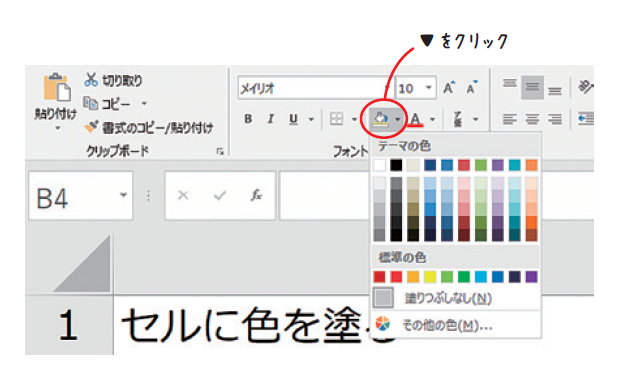This screenshot has height=371, width=622.
Task: Click the Align Left icon
Action: [509, 119]
